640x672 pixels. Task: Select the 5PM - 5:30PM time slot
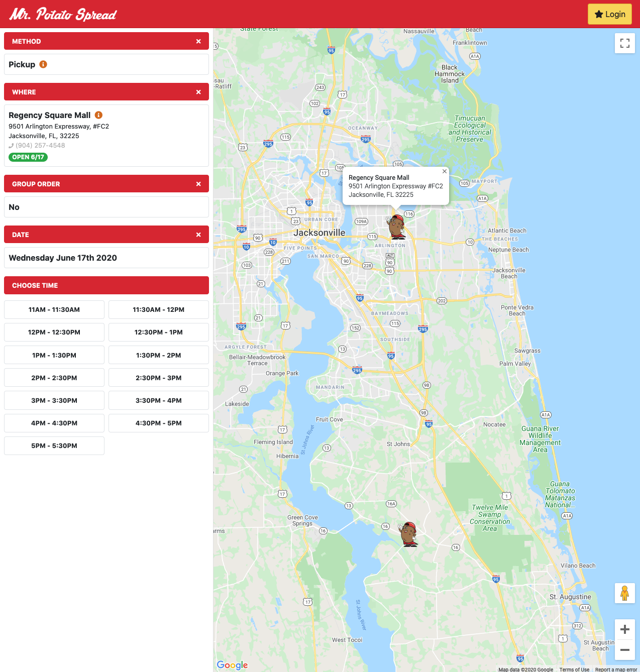pyautogui.click(x=54, y=445)
